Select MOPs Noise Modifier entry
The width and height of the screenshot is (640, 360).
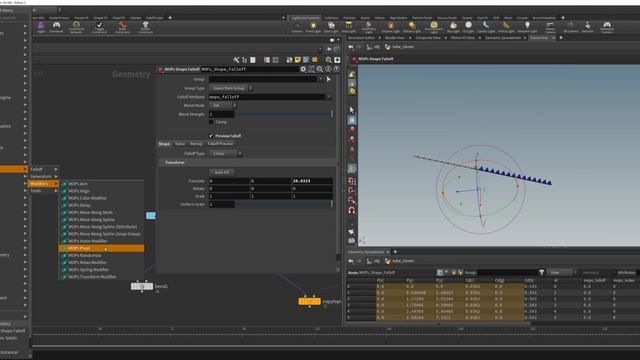(101, 241)
